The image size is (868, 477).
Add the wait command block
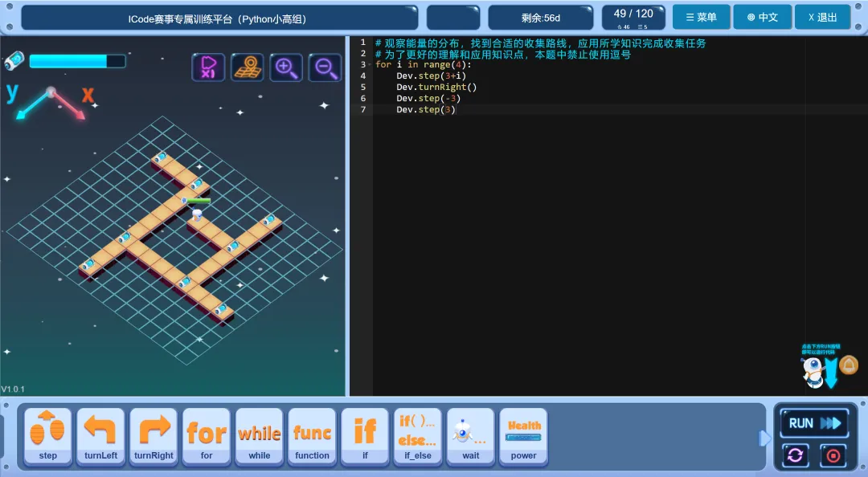click(x=470, y=437)
